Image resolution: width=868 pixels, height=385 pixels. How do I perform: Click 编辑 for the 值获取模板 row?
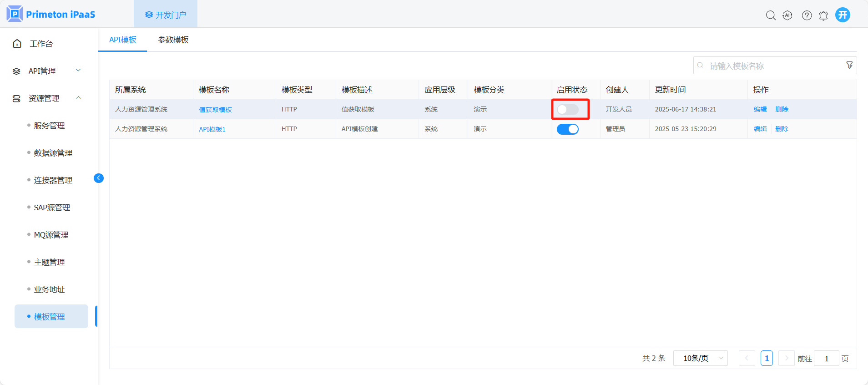coord(760,109)
